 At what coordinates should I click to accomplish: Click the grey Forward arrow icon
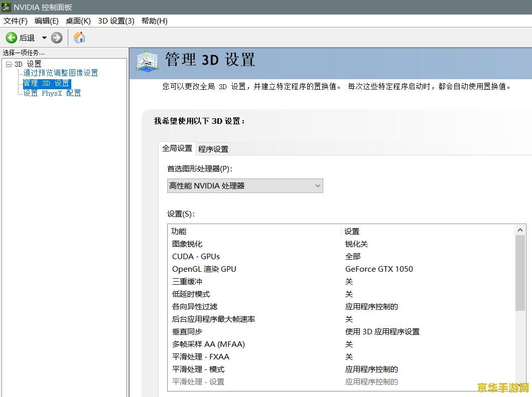57,38
